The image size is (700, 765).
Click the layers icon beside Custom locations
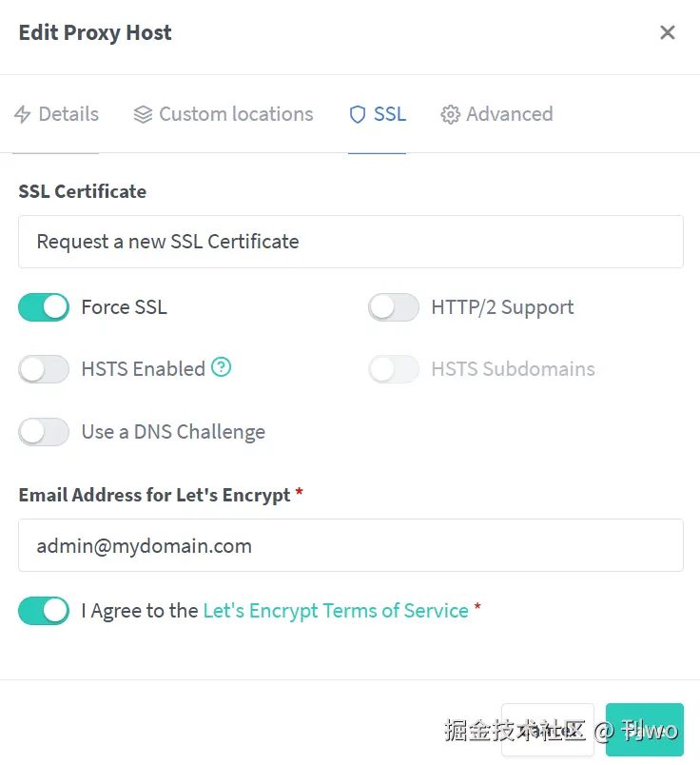[143, 115]
